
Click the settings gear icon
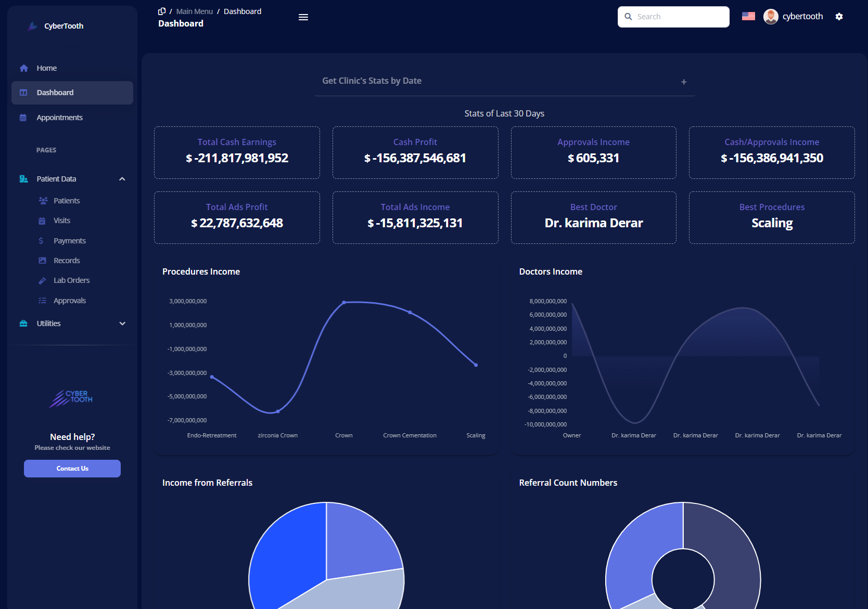[839, 16]
